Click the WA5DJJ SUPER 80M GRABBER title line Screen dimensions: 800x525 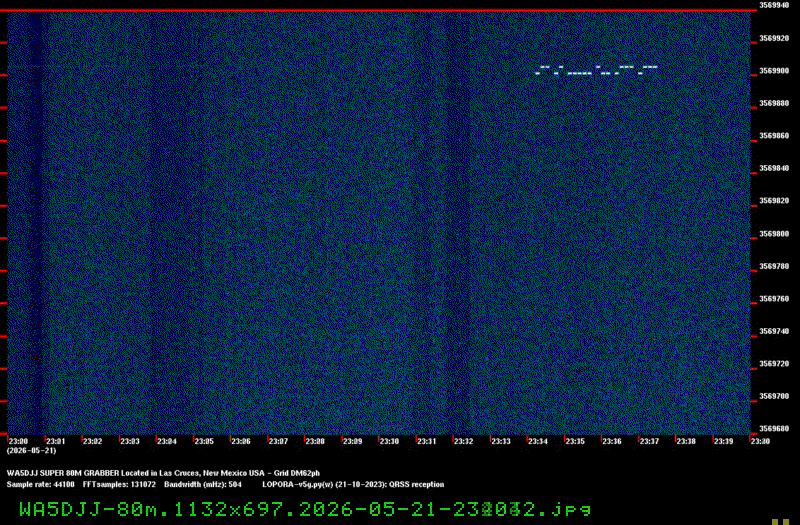point(163,473)
